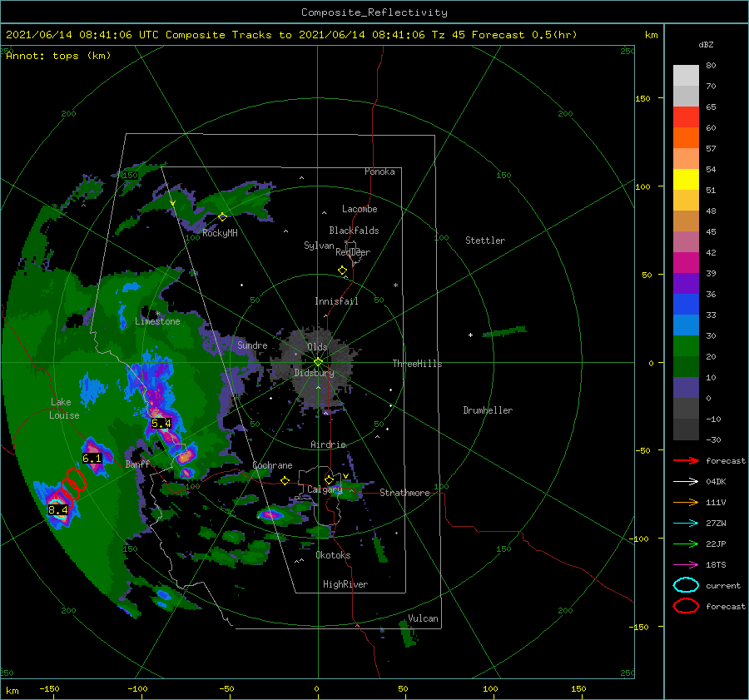Click the bright green 30 dBZ swatch
This screenshot has height=700, width=749.
point(686,345)
